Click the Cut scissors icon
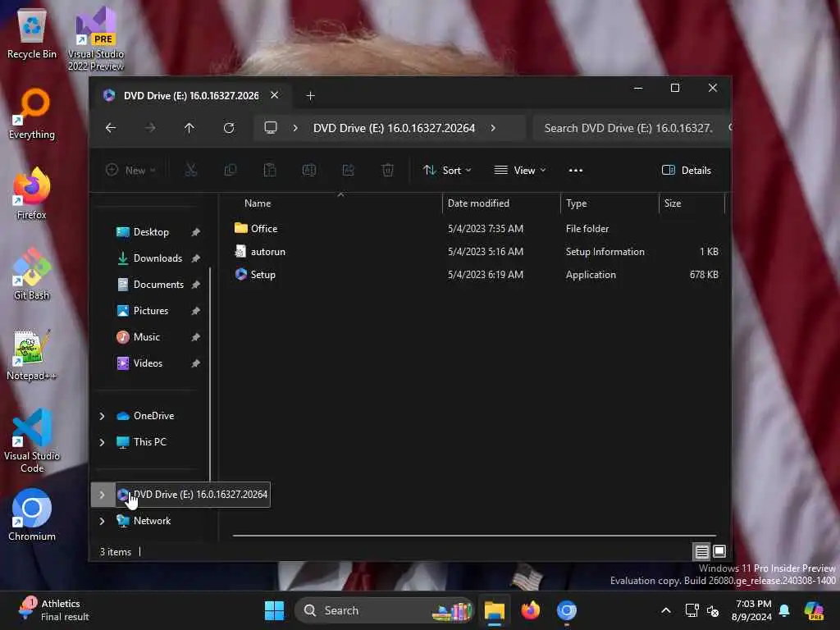The width and height of the screenshot is (840, 630). (x=190, y=171)
